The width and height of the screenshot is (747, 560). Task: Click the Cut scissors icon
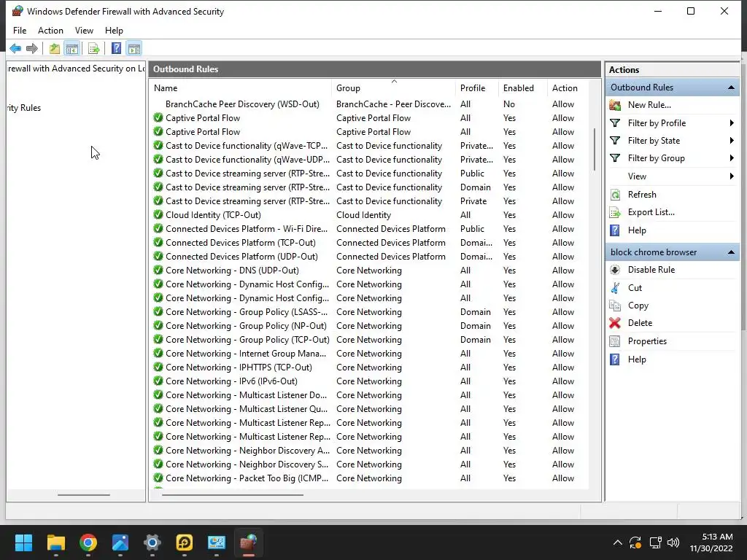tap(615, 288)
